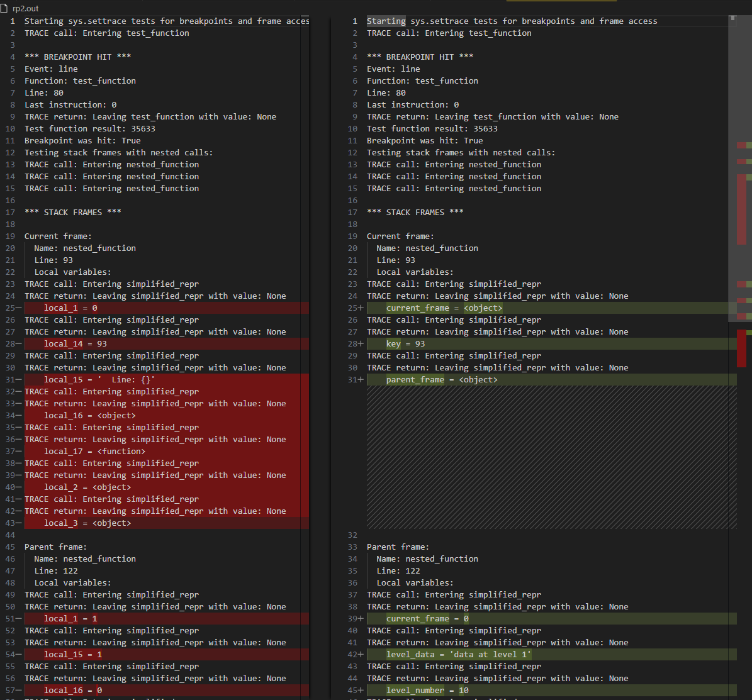Click added line 25 'current_frame = <object>'

click(551, 308)
